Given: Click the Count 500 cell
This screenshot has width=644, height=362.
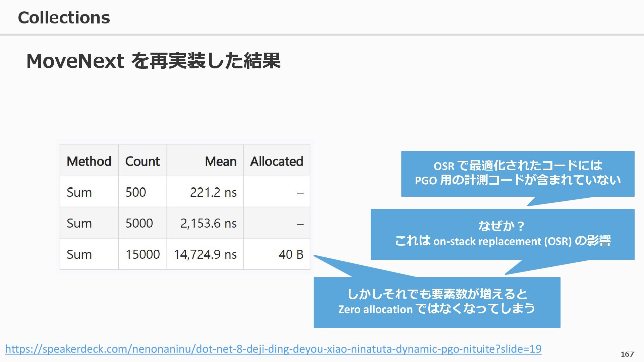Looking at the screenshot, I should pos(136,192).
